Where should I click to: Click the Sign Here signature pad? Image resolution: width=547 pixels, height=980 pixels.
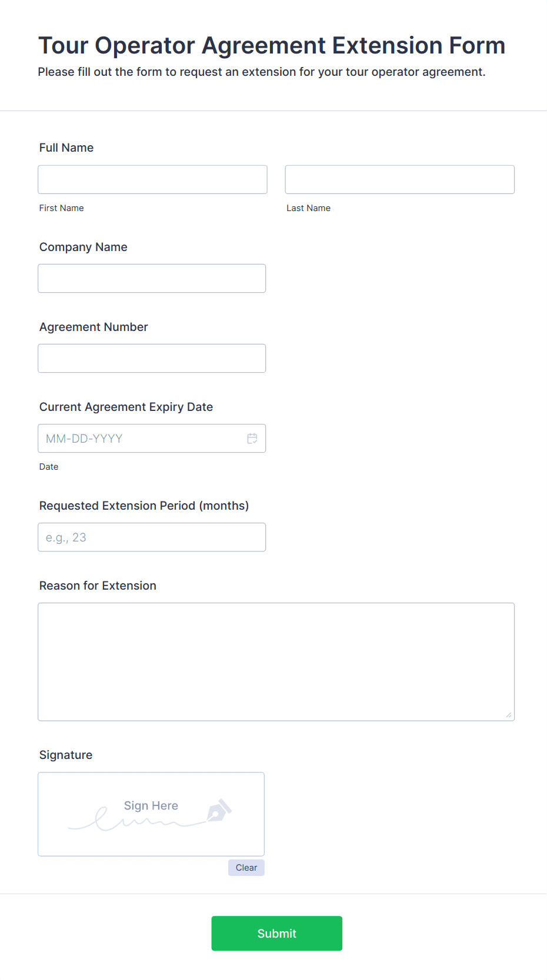151,814
